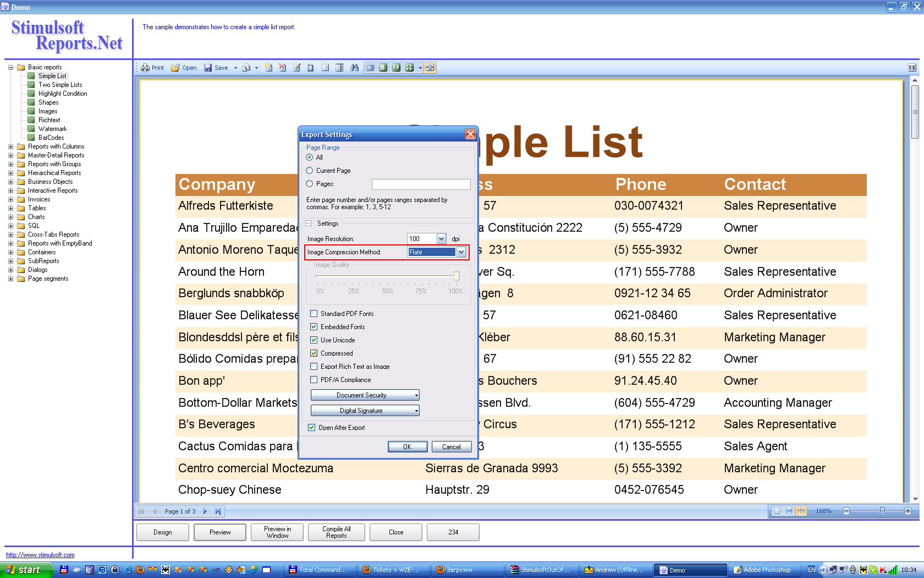The width and height of the screenshot is (924, 578).
Task: Select the Two Pages view icon
Action: tap(396, 68)
